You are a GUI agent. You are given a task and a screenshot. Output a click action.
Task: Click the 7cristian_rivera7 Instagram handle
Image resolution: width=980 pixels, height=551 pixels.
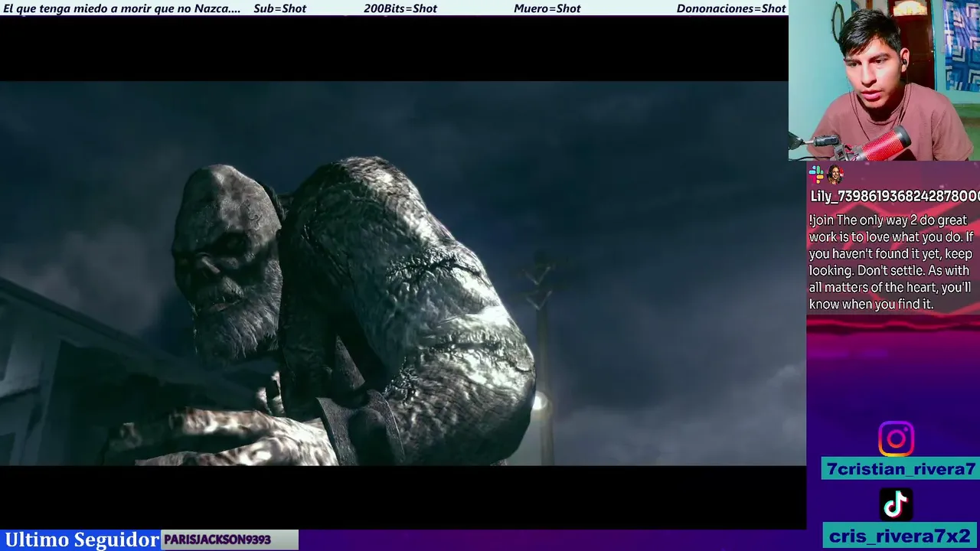[900, 469]
